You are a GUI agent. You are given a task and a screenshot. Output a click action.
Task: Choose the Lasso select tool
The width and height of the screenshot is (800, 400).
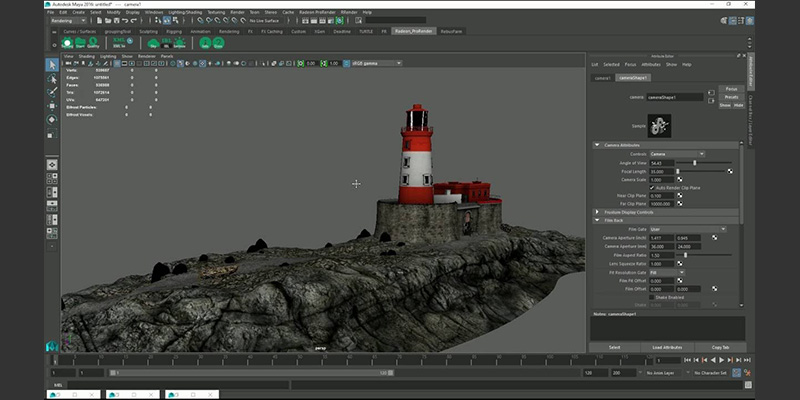point(52,79)
